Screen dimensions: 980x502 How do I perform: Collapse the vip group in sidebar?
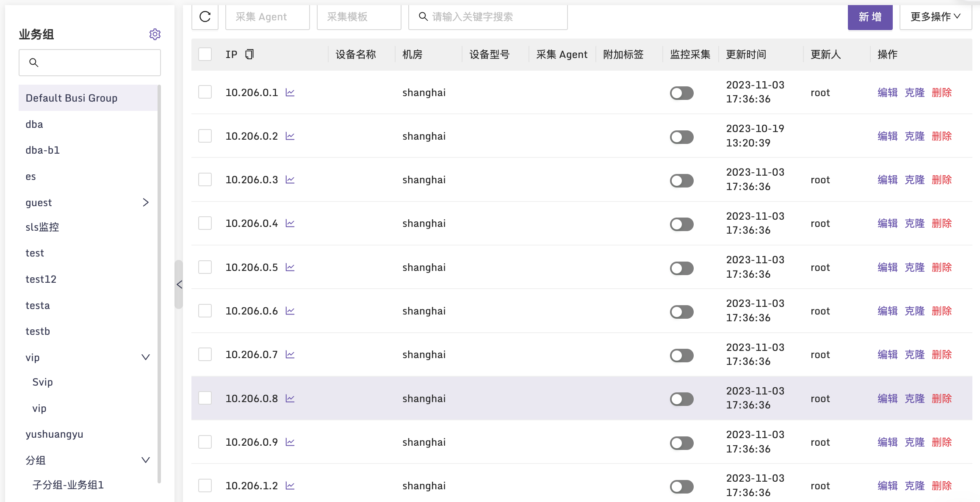[146, 357]
